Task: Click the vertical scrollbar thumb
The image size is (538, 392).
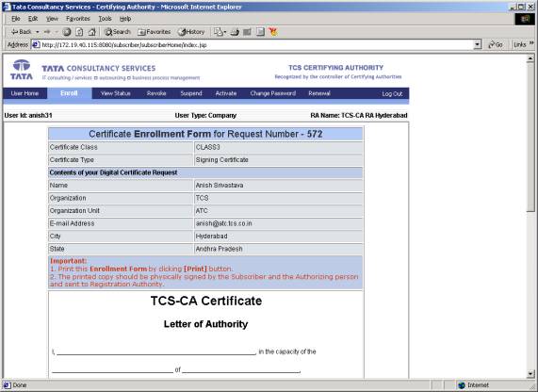Action: point(530,138)
